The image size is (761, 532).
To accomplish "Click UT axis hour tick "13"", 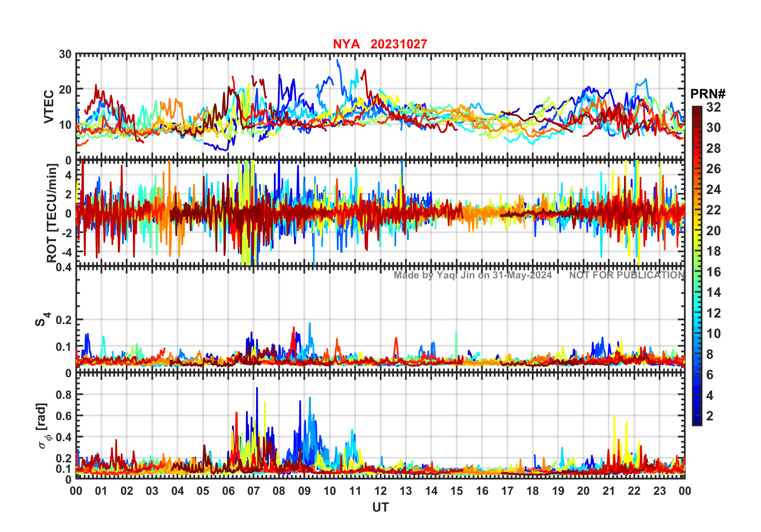I will (x=406, y=491).
